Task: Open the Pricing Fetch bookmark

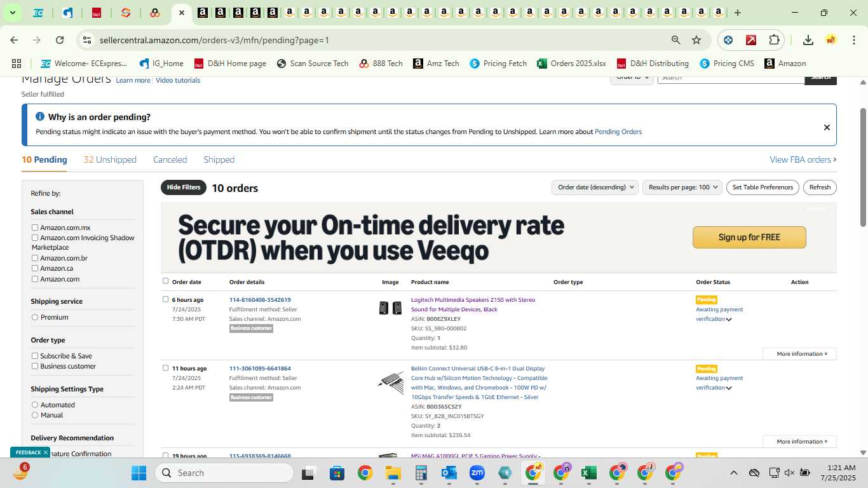Action: (498, 64)
